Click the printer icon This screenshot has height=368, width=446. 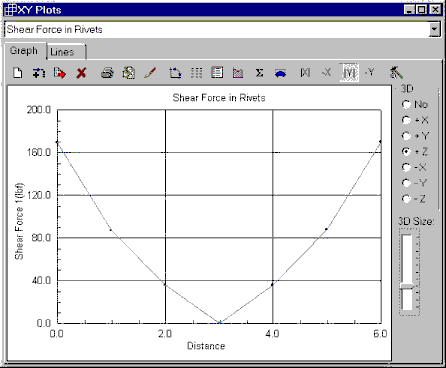107,72
